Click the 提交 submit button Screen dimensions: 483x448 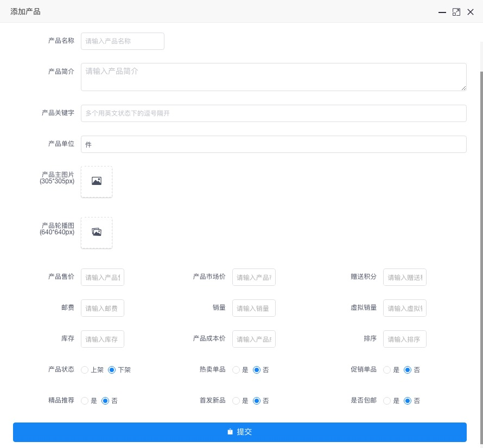pyautogui.click(x=239, y=432)
